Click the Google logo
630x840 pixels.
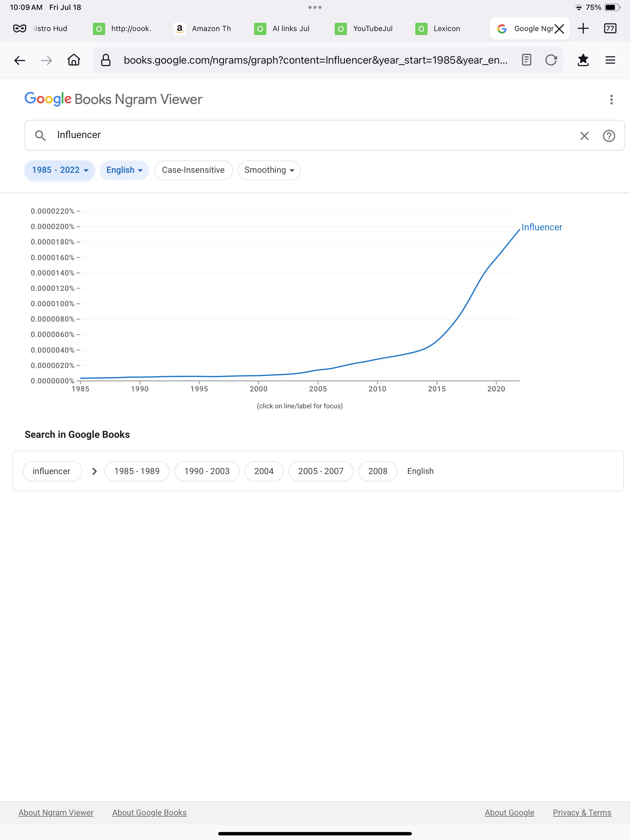point(48,99)
